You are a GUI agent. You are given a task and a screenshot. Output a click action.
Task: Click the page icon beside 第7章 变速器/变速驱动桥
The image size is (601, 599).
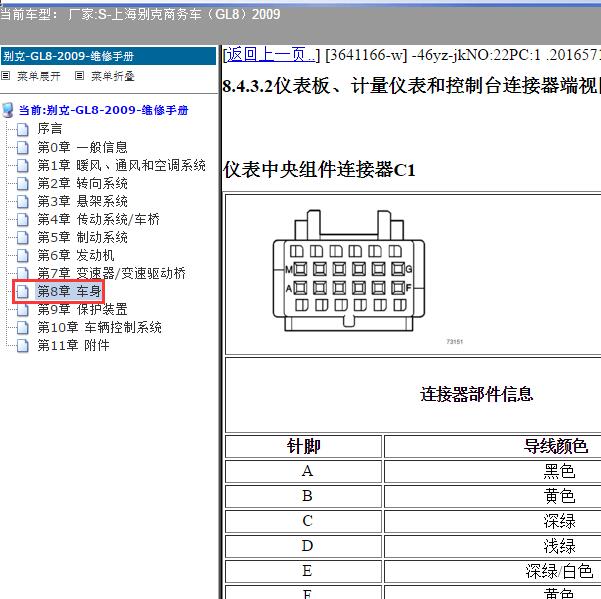pyautogui.click(x=23, y=273)
